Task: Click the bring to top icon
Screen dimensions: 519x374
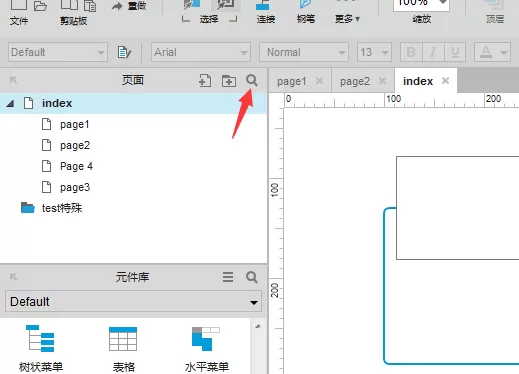Action: [494, 12]
